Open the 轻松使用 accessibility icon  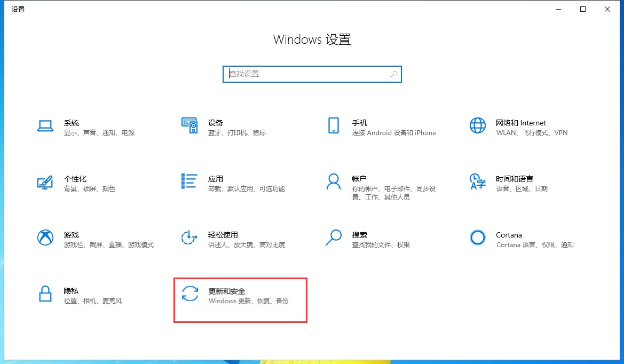[x=189, y=238]
